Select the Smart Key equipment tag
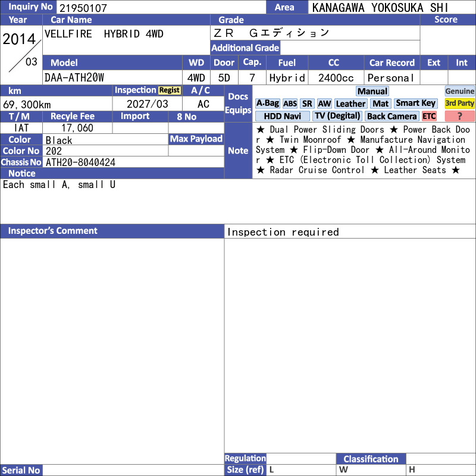Screen dimensions: 476x476 [415, 103]
